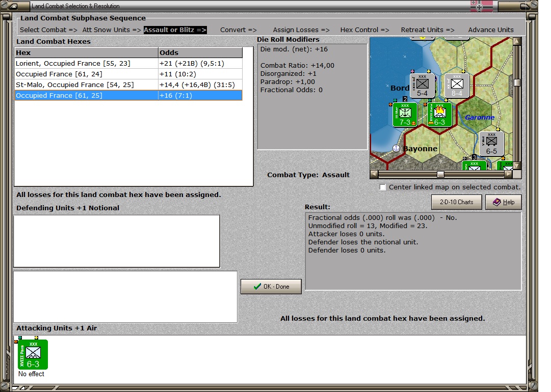Click Assign Losses subphase step
Image resolution: width=551 pixels, height=392 pixels.
[301, 30]
